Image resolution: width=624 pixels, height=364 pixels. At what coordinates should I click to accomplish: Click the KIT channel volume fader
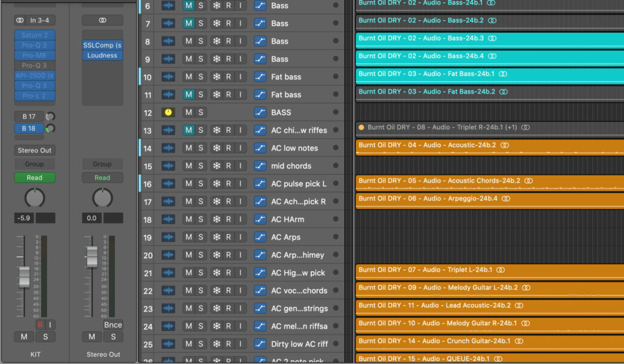coord(24,276)
